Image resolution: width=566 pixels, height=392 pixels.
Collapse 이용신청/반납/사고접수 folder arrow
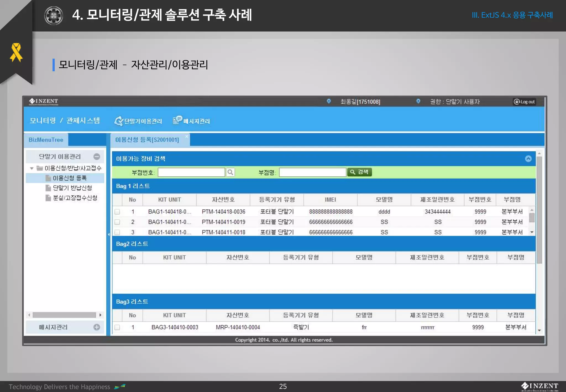(32, 168)
